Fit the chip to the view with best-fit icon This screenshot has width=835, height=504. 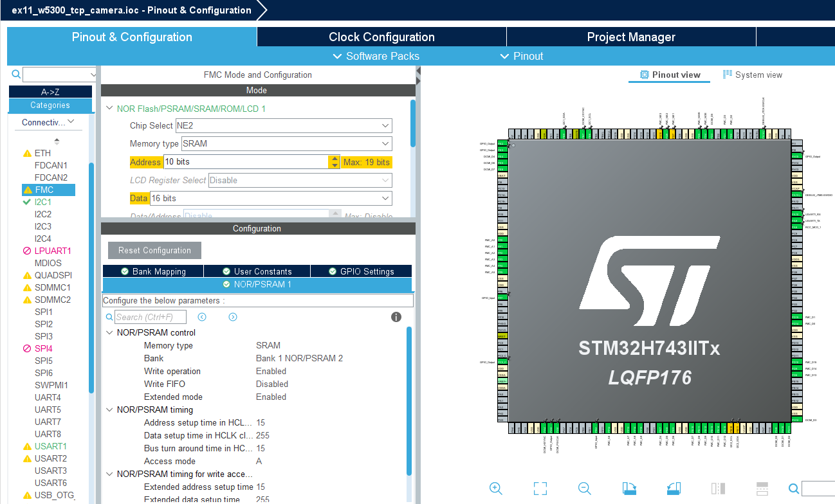540,488
